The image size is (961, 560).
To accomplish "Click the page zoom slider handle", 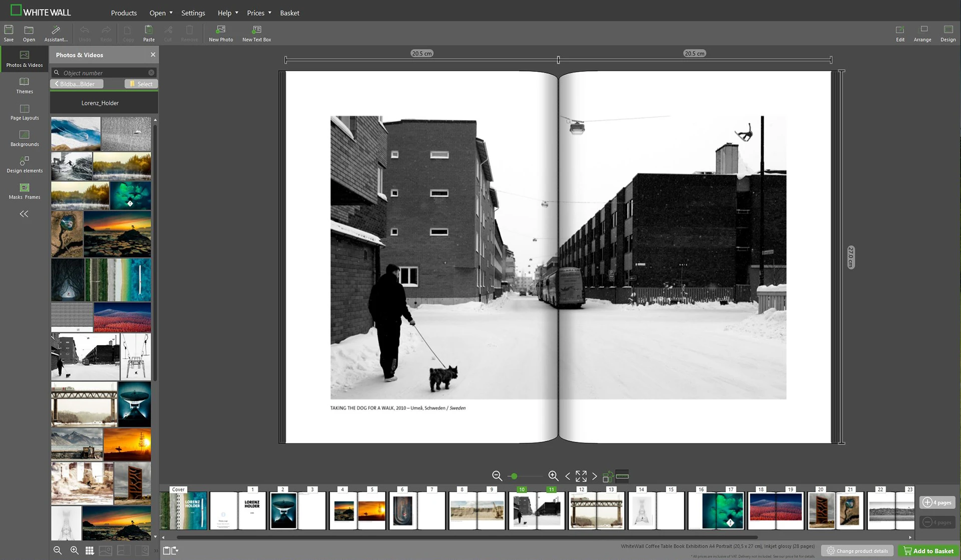I will (x=514, y=476).
